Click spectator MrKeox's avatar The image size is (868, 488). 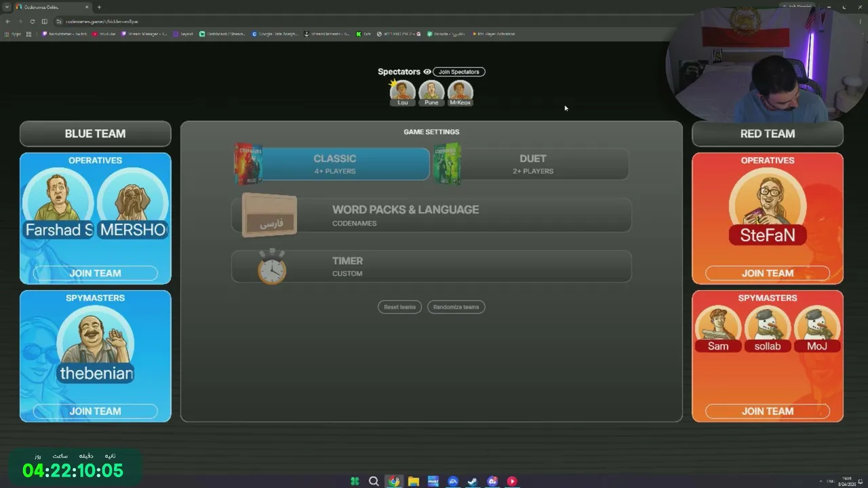[x=460, y=93]
